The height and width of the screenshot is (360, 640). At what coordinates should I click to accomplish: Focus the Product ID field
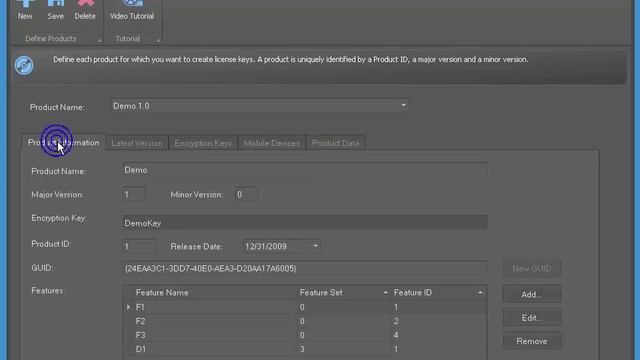(x=139, y=246)
